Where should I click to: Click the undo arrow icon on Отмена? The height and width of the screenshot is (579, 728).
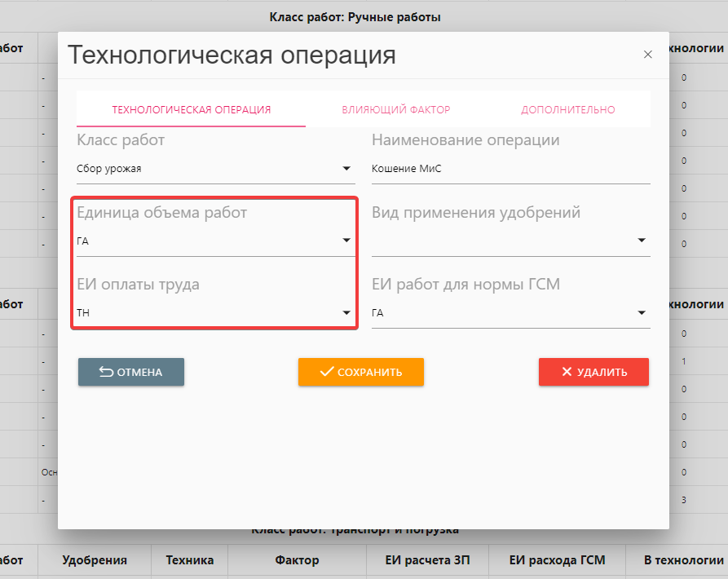coord(106,372)
